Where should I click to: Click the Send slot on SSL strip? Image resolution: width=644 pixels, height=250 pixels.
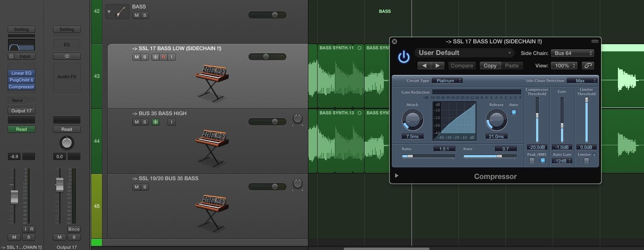[x=17, y=100]
